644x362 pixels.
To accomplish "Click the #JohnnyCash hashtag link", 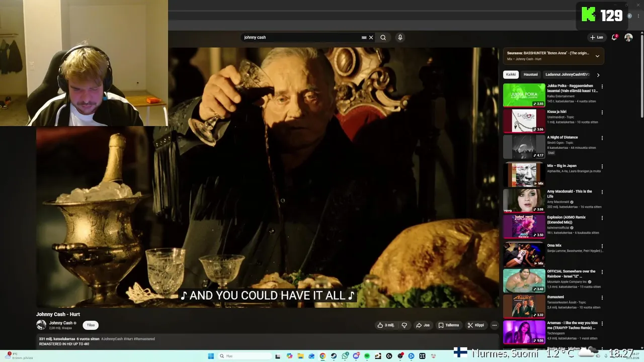I will 112,339.
